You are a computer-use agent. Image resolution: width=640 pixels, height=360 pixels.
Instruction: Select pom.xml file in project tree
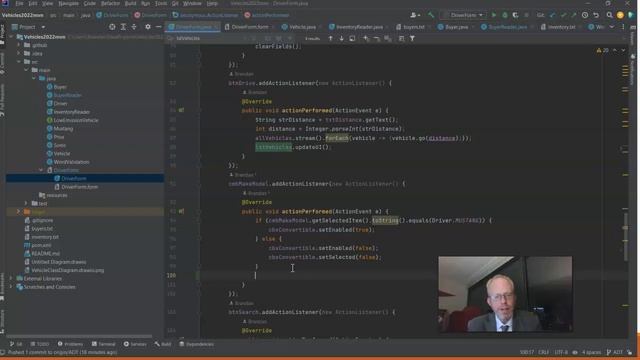point(41,245)
